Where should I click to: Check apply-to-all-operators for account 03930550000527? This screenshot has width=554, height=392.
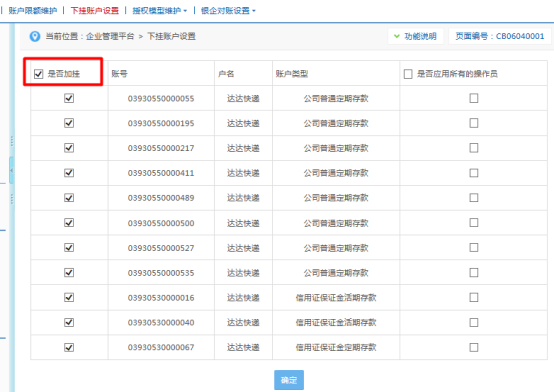point(474,247)
